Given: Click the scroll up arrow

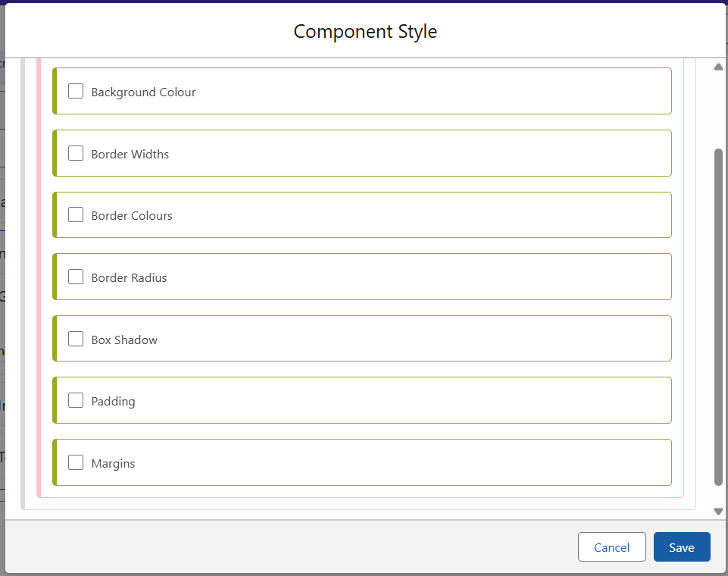Looking at the screenshot, I should (718, 67).
